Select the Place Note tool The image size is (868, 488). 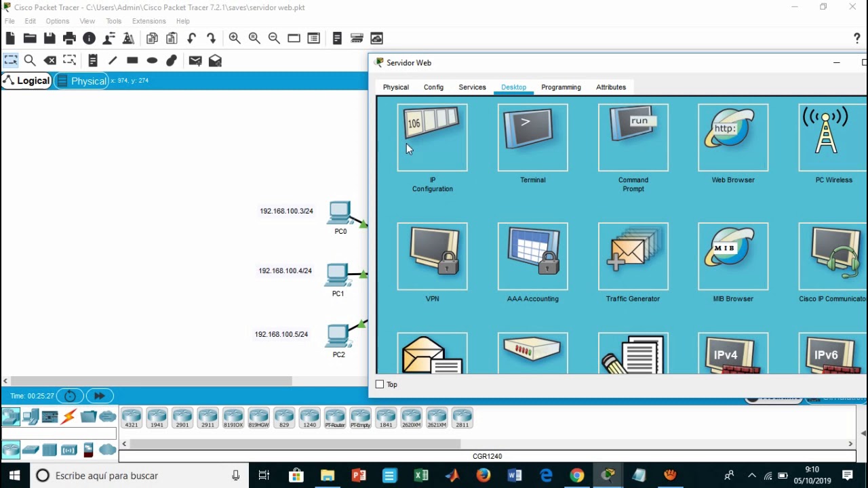[93, 60]
